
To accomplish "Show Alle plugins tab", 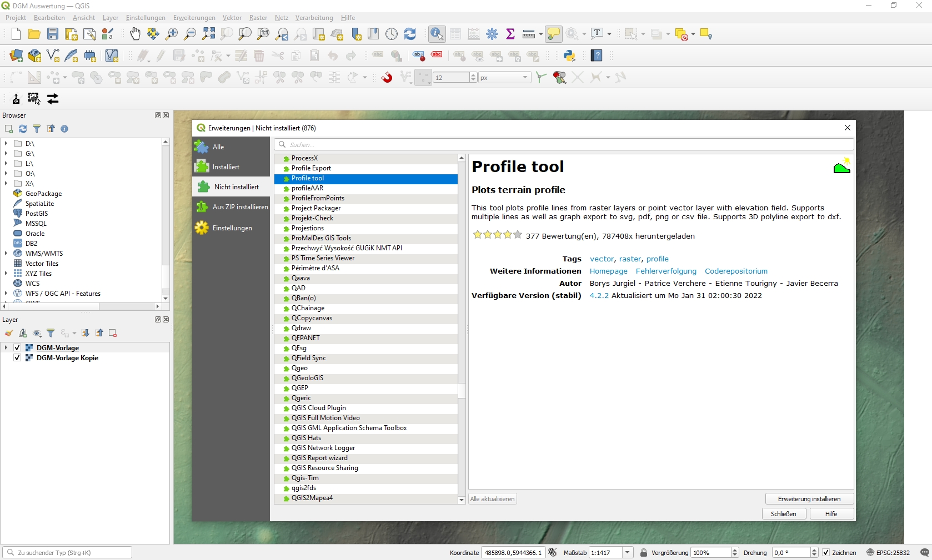I will click(231, 147).
